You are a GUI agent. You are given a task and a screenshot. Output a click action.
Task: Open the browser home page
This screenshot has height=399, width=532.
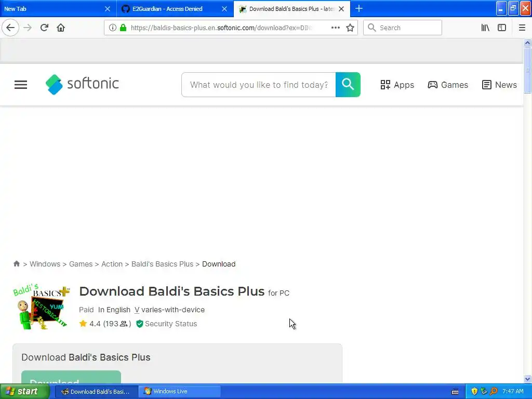pyautogui.click(x=61, y=28)
